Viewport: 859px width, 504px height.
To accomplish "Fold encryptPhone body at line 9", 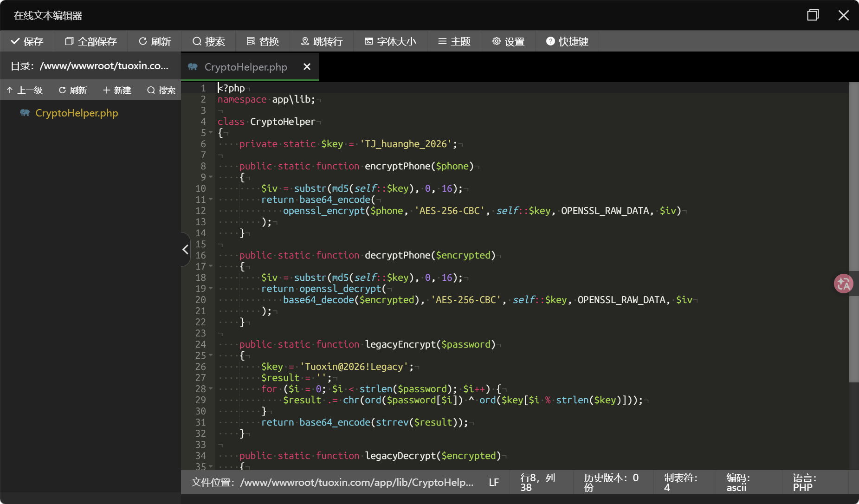I will point(211,177).
